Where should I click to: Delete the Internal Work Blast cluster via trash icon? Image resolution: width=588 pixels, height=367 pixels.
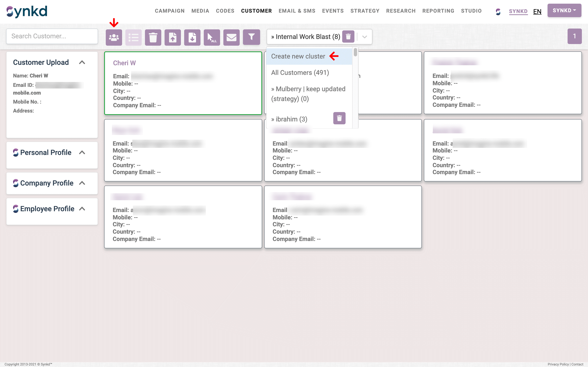tap(348, 37)
